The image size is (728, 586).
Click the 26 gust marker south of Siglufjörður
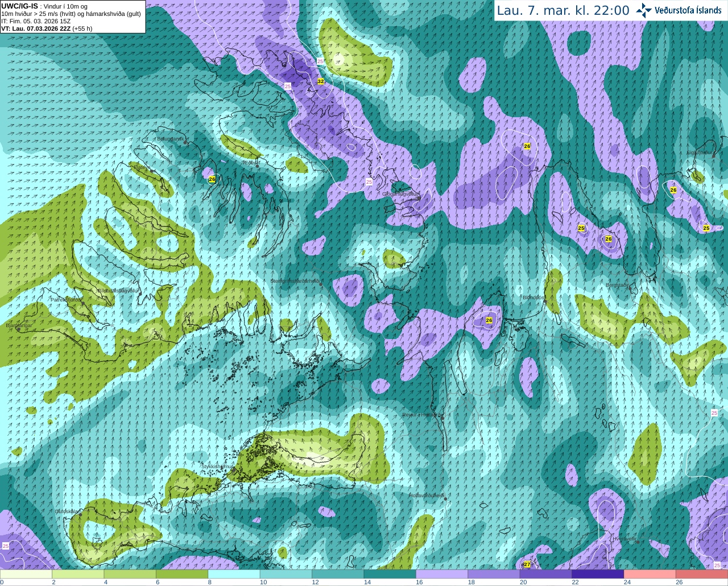(673, 189)
